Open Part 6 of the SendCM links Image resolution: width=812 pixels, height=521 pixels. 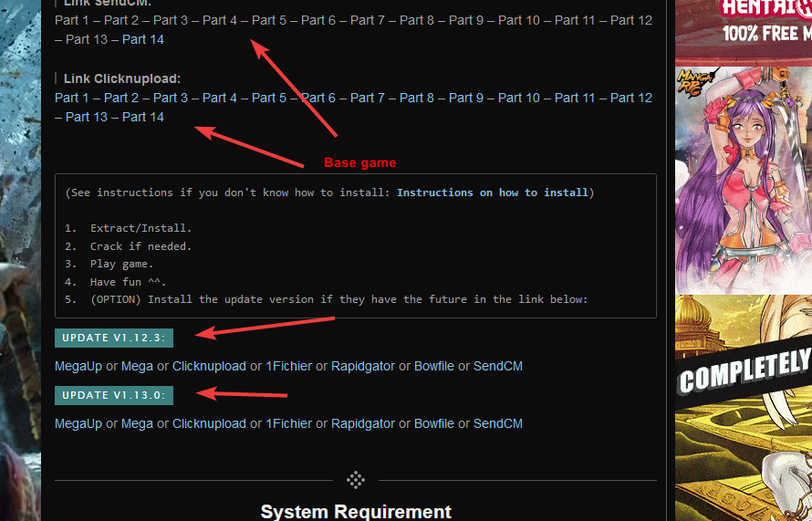coord(318,20)
